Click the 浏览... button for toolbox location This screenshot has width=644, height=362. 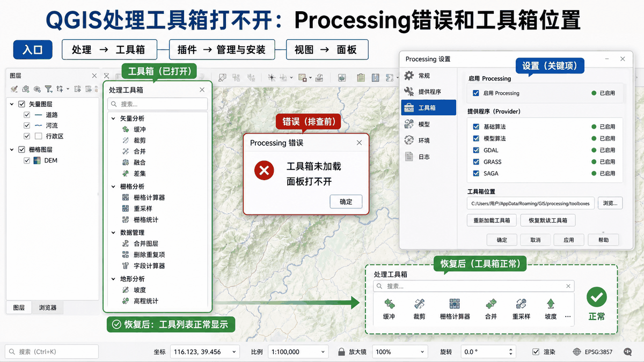tap(610, 203)
